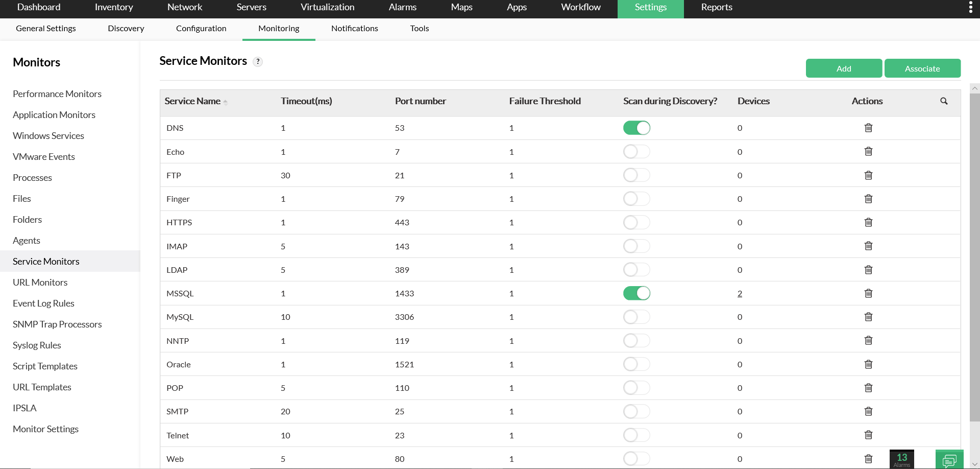Click the Associate button
Screen dimensions: 980x469
tap(922, 68)
